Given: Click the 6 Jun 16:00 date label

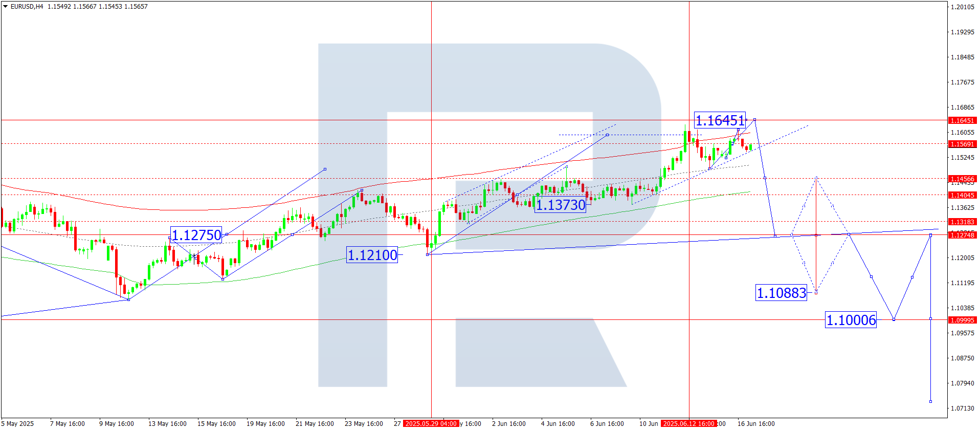Looking at the screenshot, I should click(607, 423).
